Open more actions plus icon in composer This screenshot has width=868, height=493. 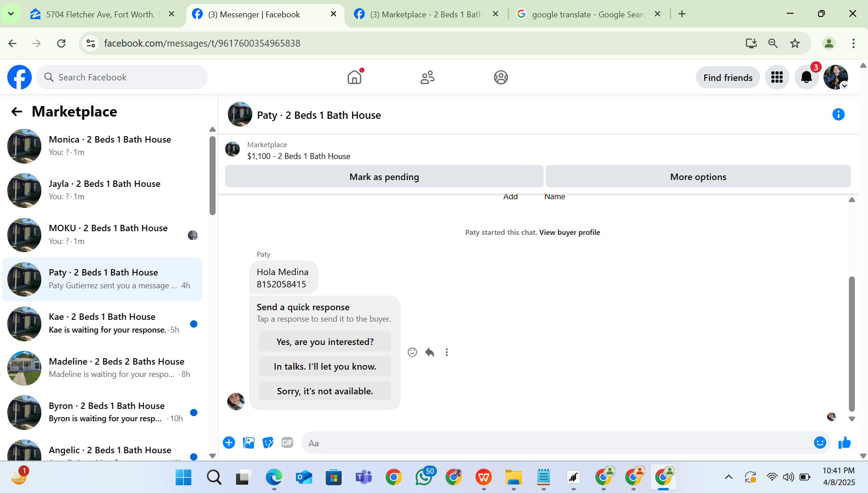tap(229, 443)
